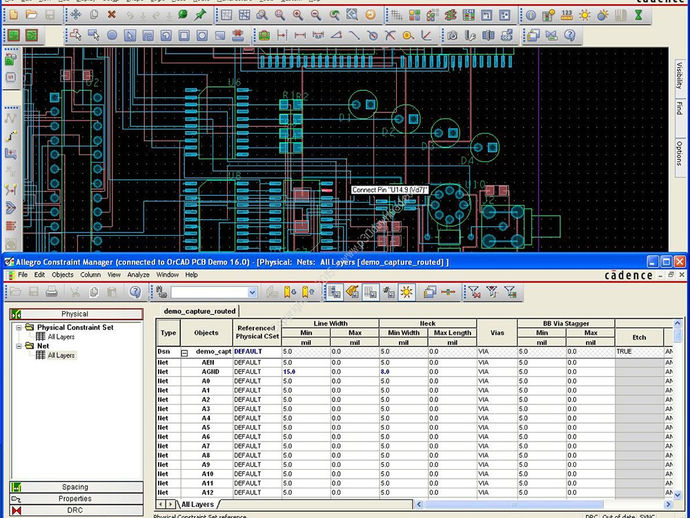The width and height of the screenshot is (690, 518).
Task: Click the green pushpin icon
Action: pos(201,15)
